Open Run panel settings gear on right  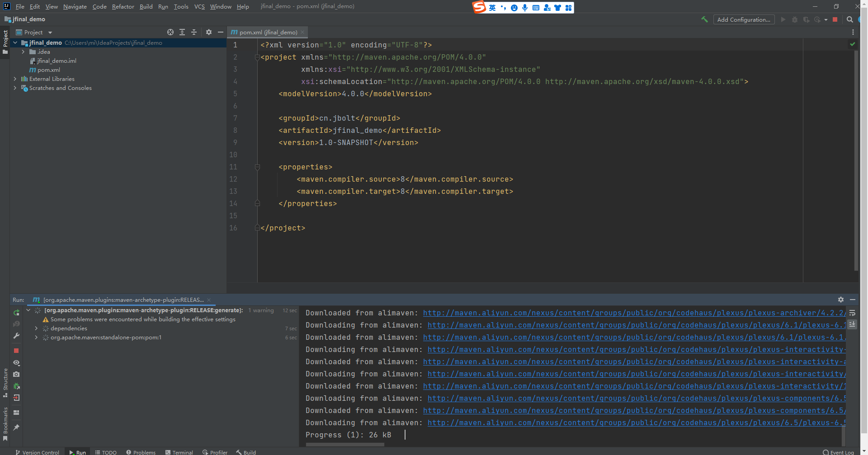[x=840, y=300]
